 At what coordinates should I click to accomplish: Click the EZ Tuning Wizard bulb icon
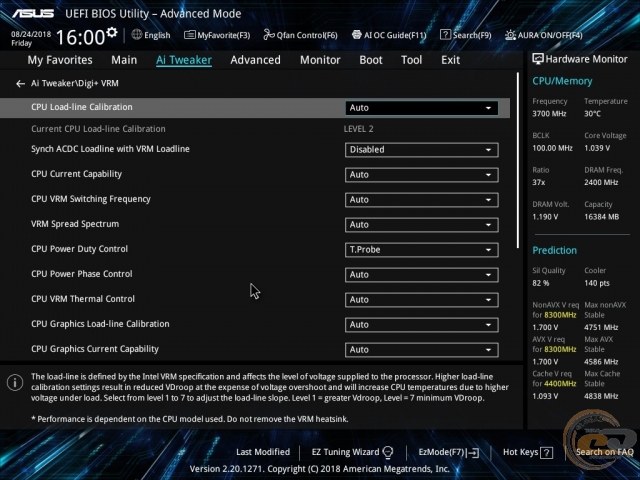click(x=388, y=452)
